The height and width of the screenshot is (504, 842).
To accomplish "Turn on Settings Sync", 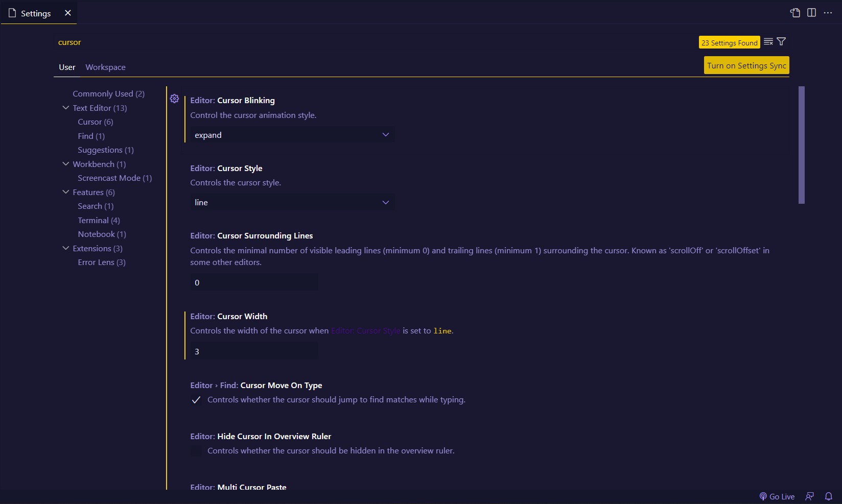I will [x=746, y=65].
